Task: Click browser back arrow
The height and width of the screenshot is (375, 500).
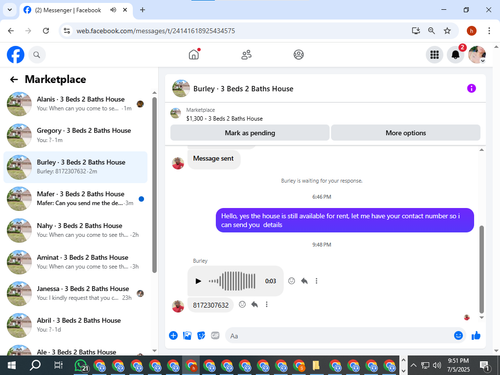Action: (x=11, y=31)
